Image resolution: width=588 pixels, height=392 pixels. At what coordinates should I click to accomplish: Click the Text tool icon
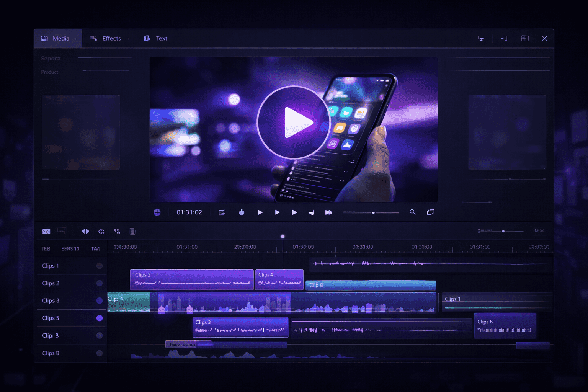coord(146,38)
